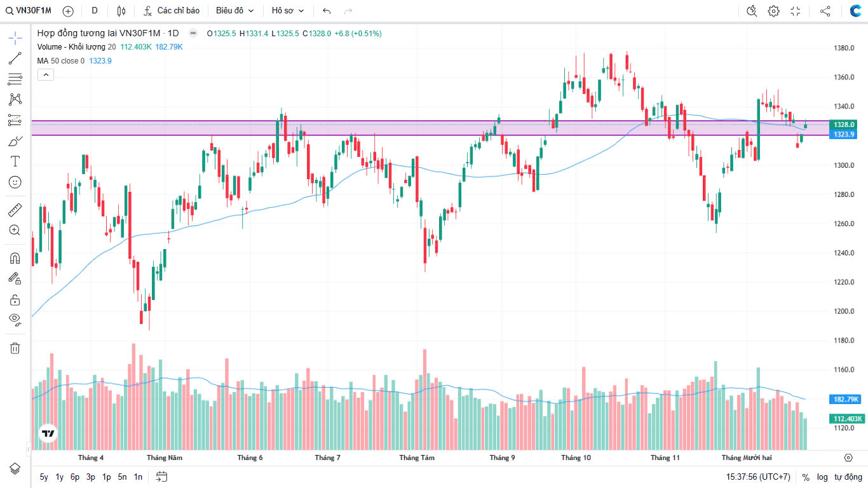Select the ruler measure tool
This screenshot has height=488, width=868.
point(15,209)
